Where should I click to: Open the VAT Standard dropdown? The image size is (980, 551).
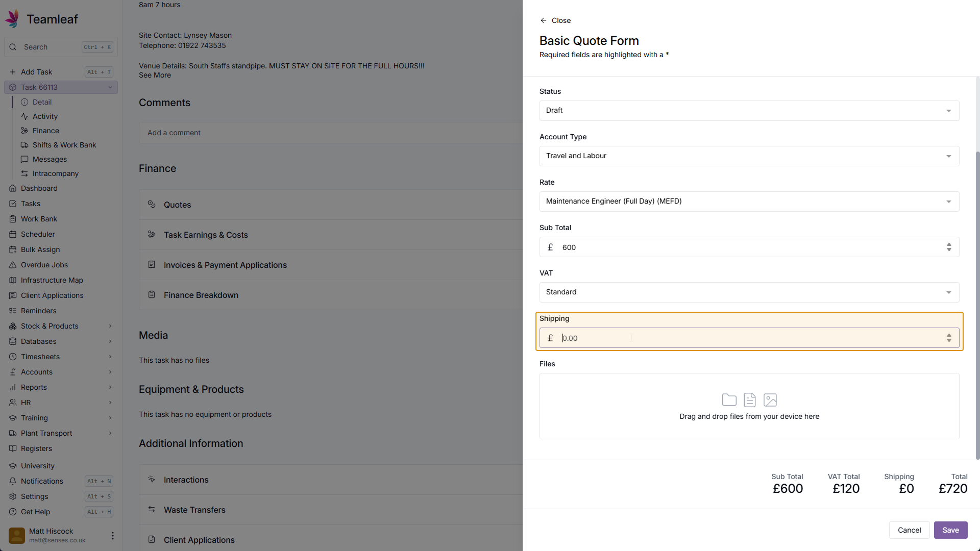749,292
